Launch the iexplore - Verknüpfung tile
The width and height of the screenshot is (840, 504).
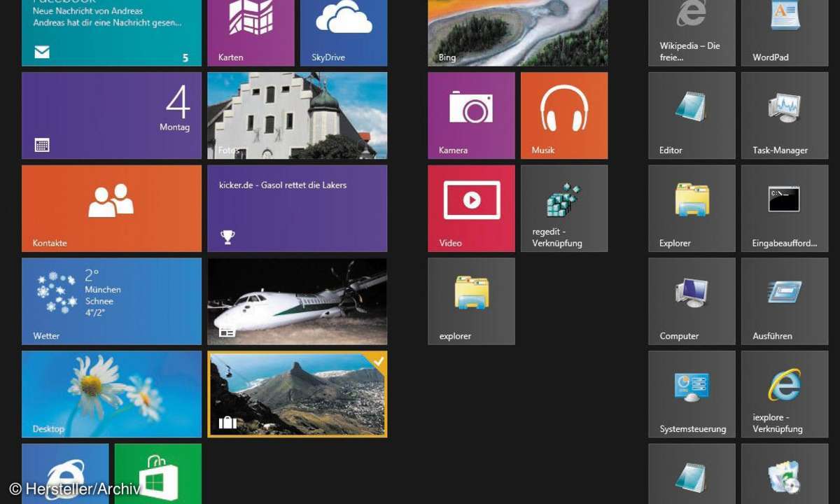[x=785, y=394]
